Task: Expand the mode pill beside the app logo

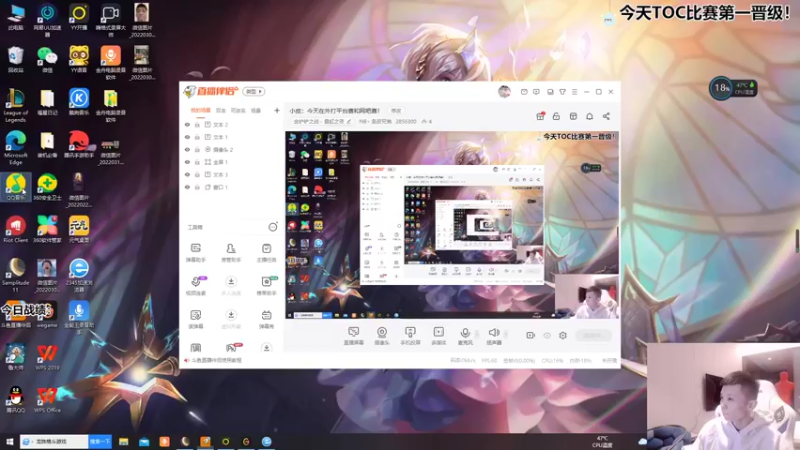Action: [254, 91]
